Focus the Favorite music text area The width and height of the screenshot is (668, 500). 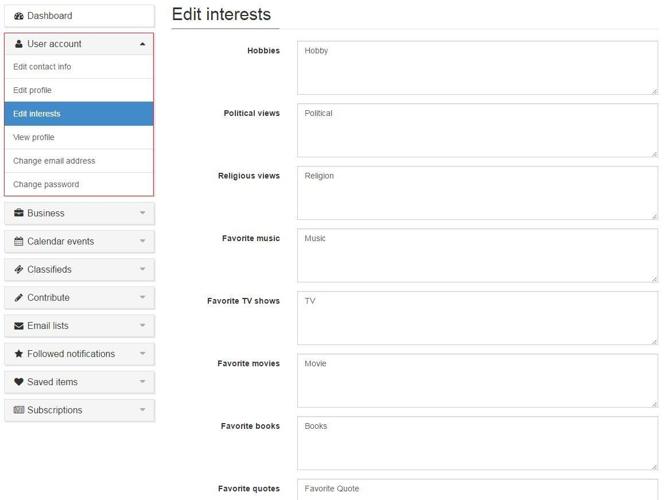click(478, 256)
